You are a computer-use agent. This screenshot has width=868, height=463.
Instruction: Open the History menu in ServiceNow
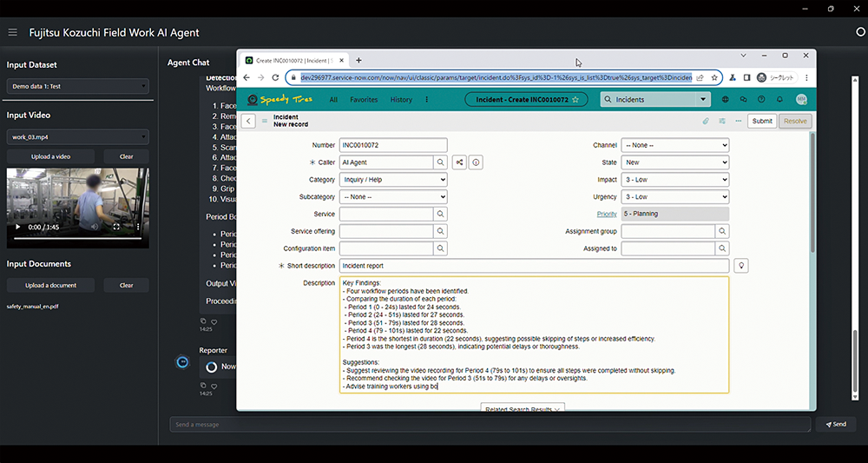coord(401,100)
